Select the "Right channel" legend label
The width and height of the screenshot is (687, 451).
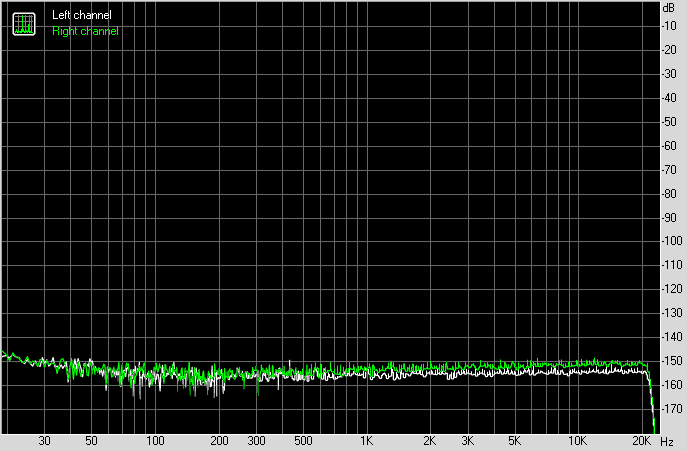click(x=85, y=31)
